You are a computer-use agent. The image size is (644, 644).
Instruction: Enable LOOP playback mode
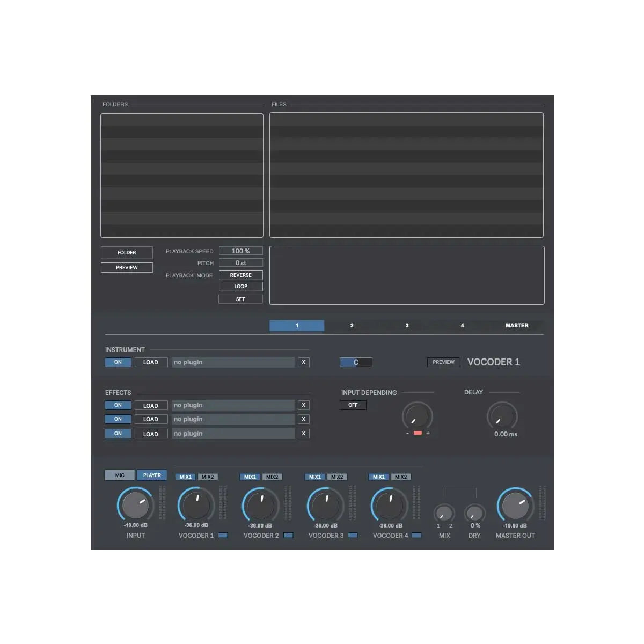240,286
